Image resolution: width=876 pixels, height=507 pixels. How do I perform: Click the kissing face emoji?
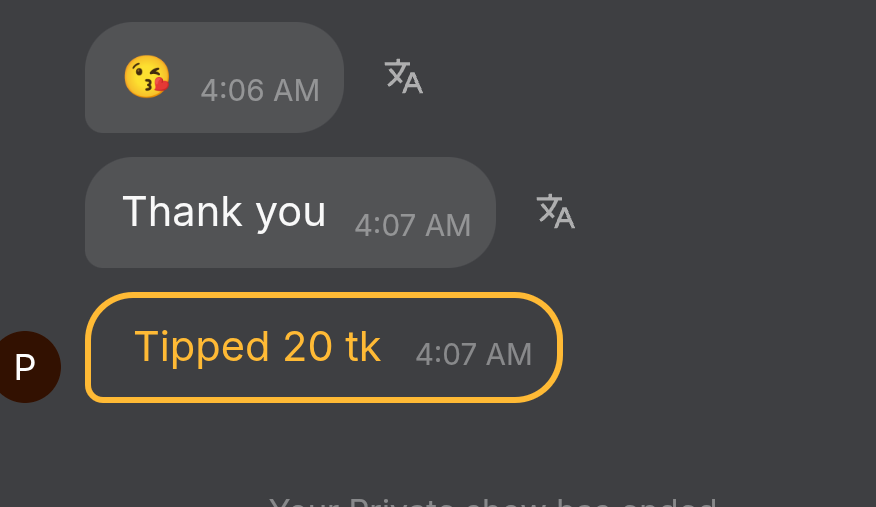click(146, 77)
